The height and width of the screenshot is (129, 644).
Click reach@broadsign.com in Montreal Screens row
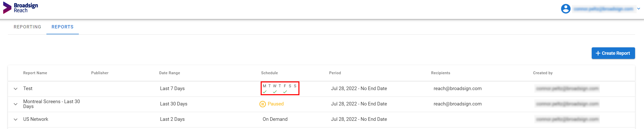coord(458,104)
